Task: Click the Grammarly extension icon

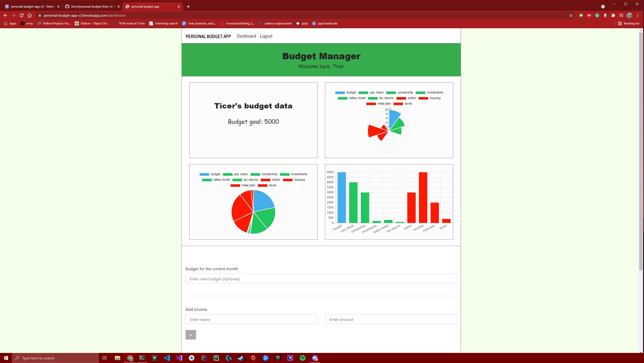Action: 597,15
